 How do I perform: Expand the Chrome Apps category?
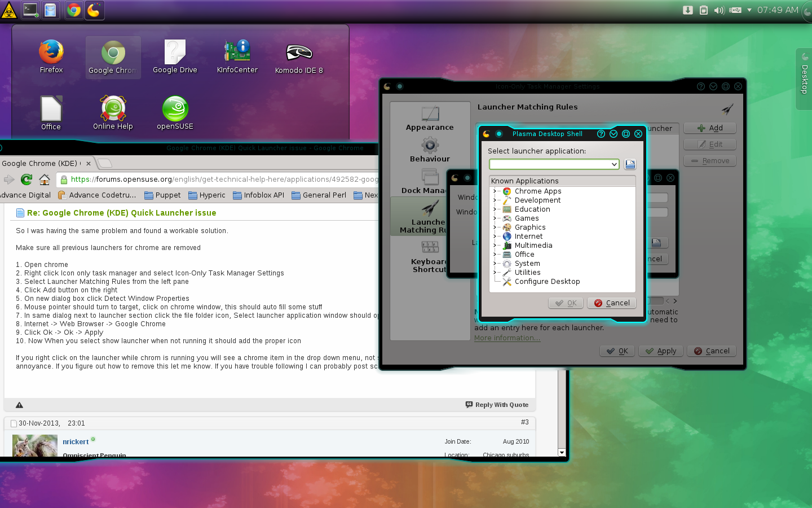click(495, 191)
